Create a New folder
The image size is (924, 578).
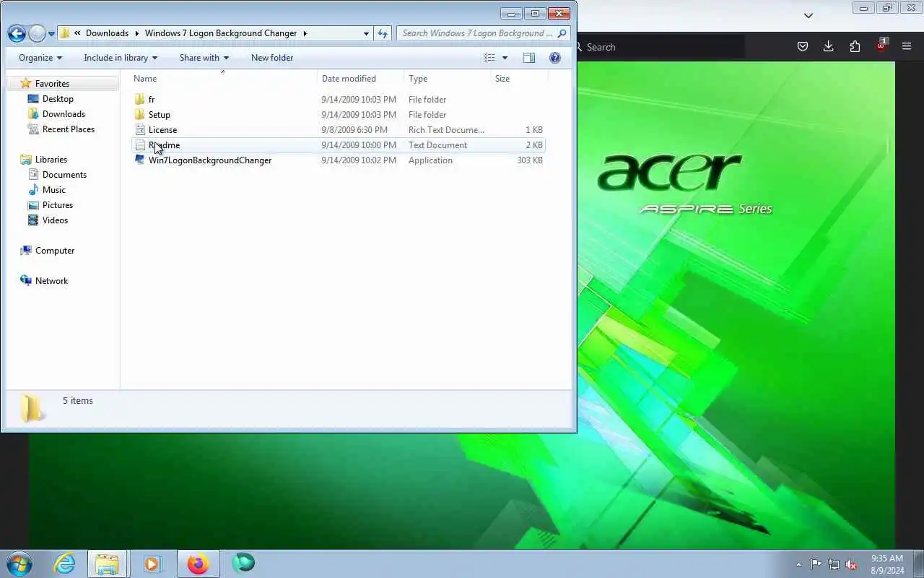pyautogui.click(x=272, y=58)
